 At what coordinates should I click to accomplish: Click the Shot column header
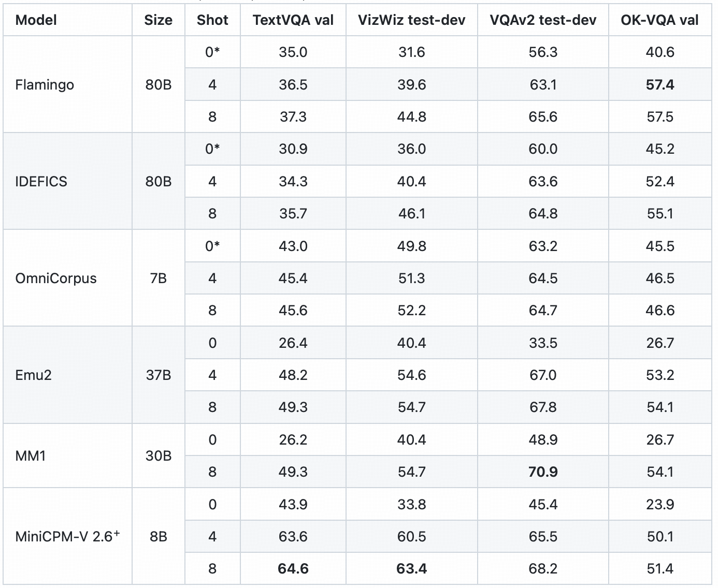tap(212, 20)
